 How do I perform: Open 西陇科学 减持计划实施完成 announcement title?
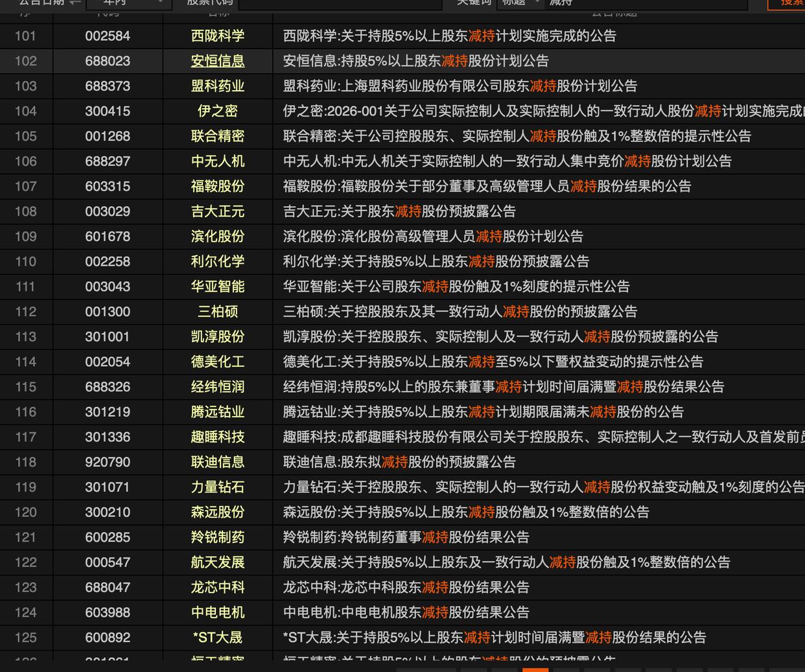click(x=449, y=36)
